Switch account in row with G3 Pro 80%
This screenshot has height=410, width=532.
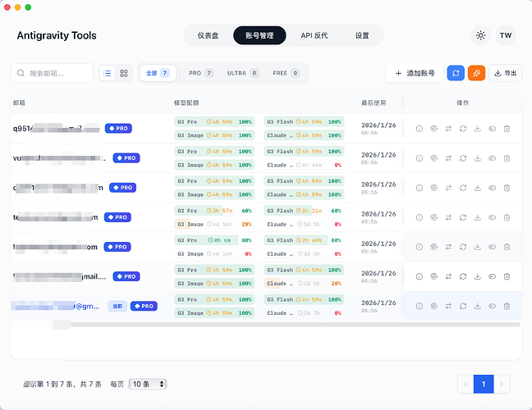point(448,247)
